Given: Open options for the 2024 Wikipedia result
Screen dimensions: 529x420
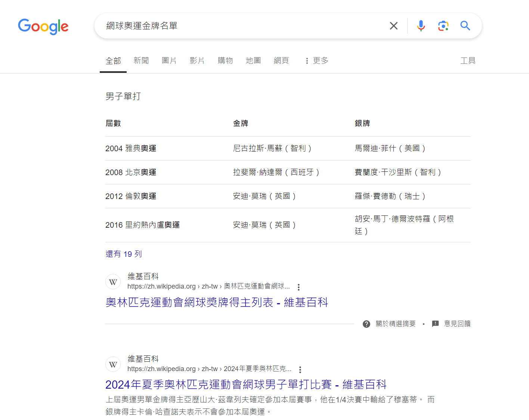Looking at the screenshot, I should click(x=300, y=370).
